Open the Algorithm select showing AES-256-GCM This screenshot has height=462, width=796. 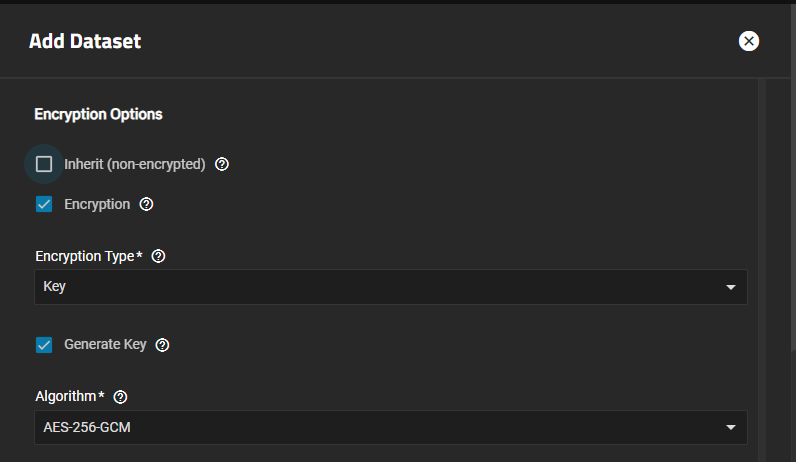tap(380, 428)
